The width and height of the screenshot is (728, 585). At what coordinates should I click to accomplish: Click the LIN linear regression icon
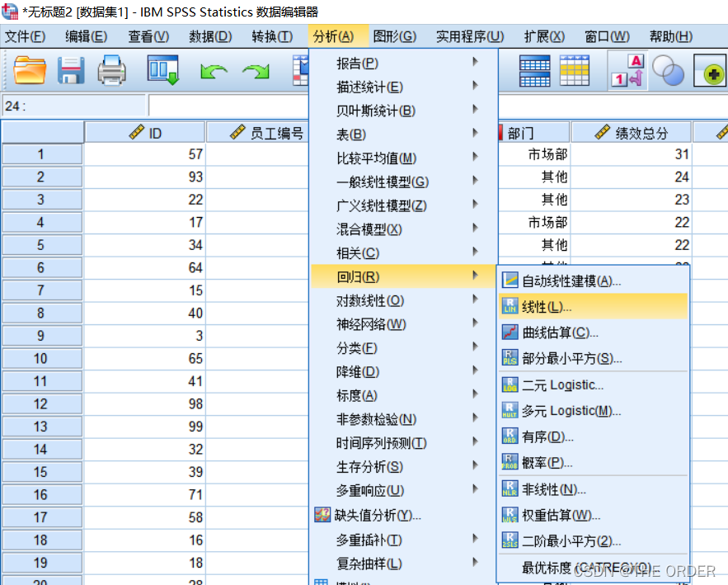point(510,306)
